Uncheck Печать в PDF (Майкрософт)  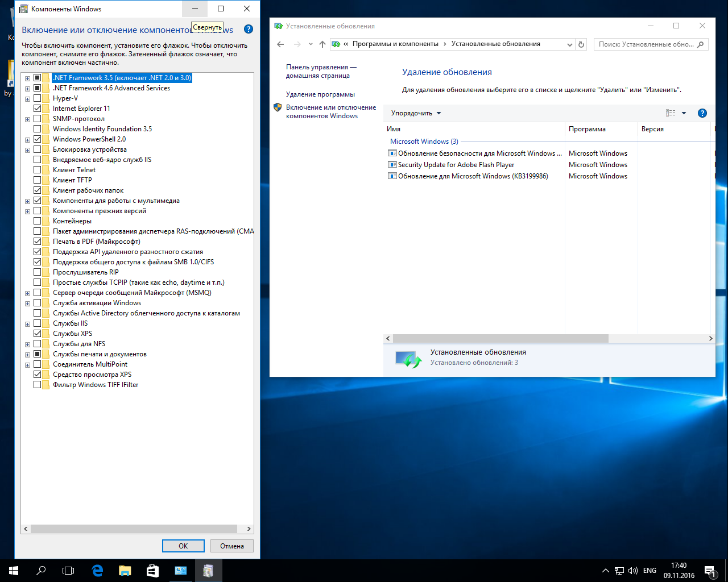click(37, 242)
